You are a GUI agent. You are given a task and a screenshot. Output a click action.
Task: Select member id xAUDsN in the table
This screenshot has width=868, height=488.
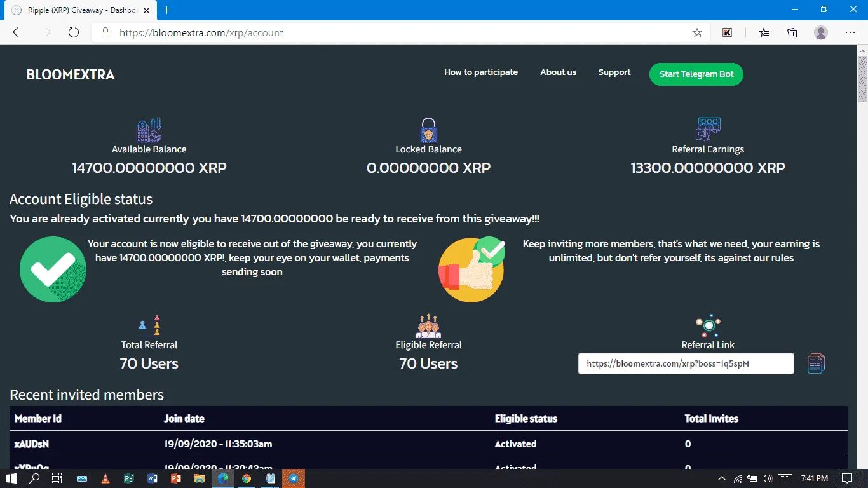click(x=33, y=444)
